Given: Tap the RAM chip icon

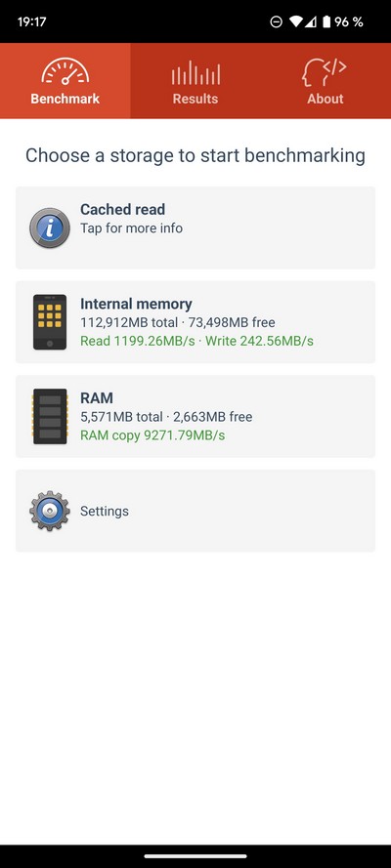Looking at the screenshot, I should coord(50,416).
